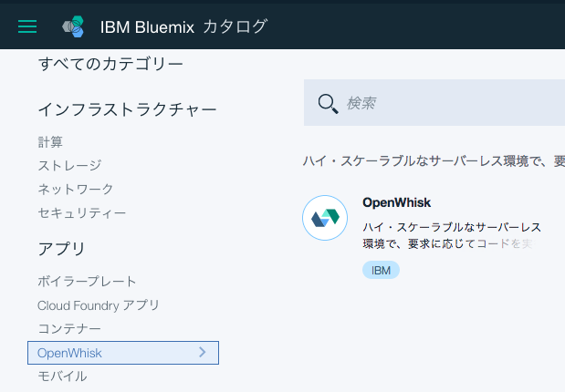Click the IBM Bluemix title text
565x392 pixels.
[147, 27]
